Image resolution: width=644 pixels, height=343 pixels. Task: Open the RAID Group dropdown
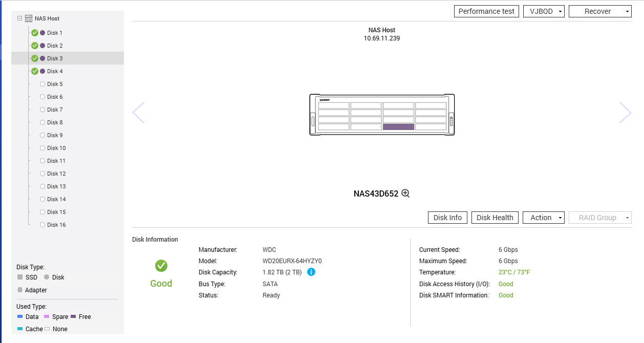click(600, 218)
